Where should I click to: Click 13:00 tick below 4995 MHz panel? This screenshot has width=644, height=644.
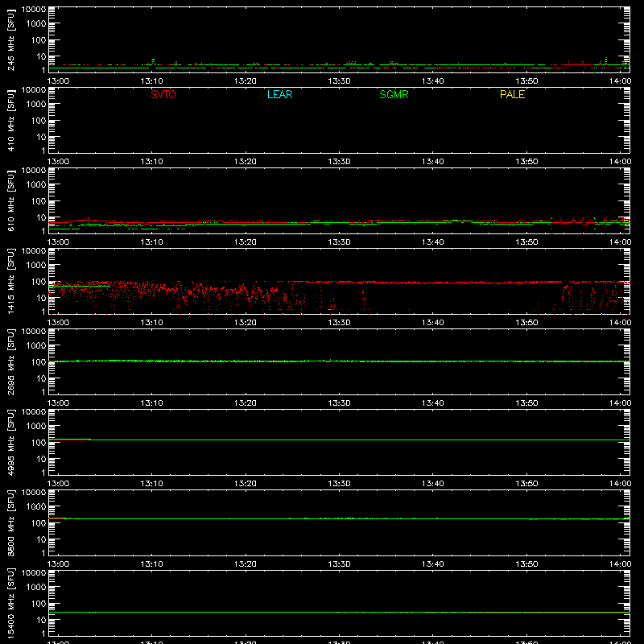[58, 484]
